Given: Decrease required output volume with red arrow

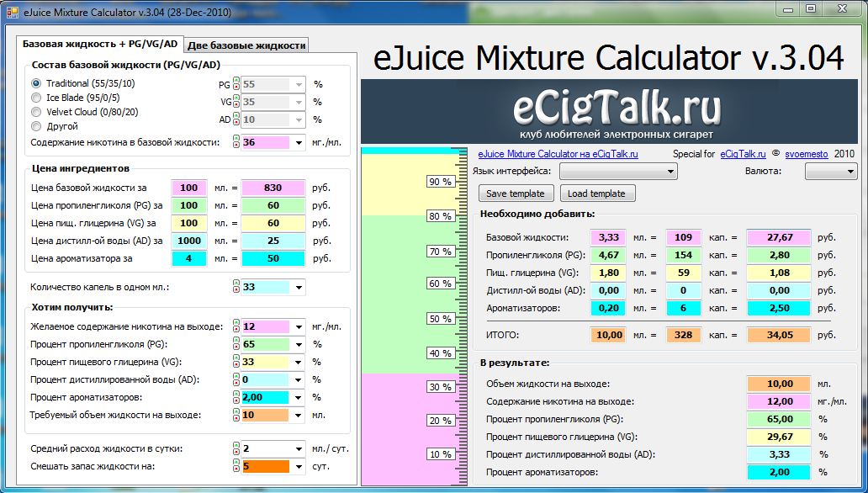Looking at the screenshot, I should click(x=236, y=418).
